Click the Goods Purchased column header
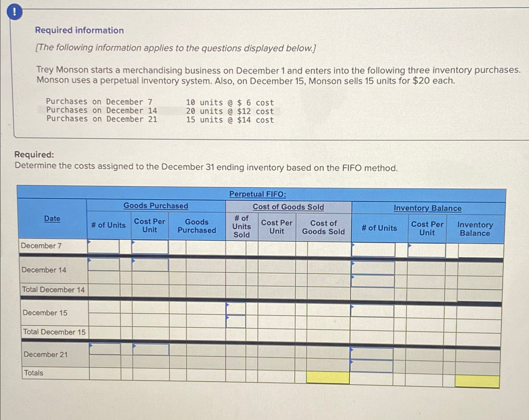This screenshot has height=420, width=529. click(x=156, y=206)
